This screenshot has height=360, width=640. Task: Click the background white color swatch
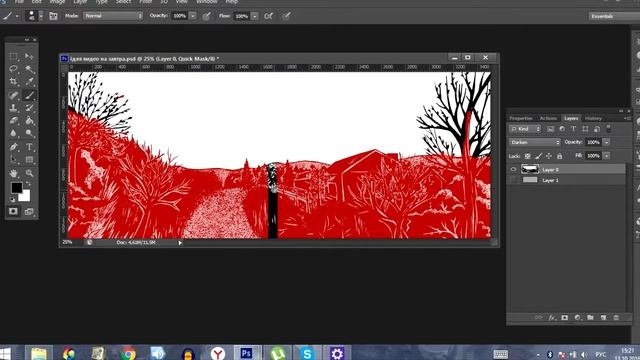pos(26,197)
